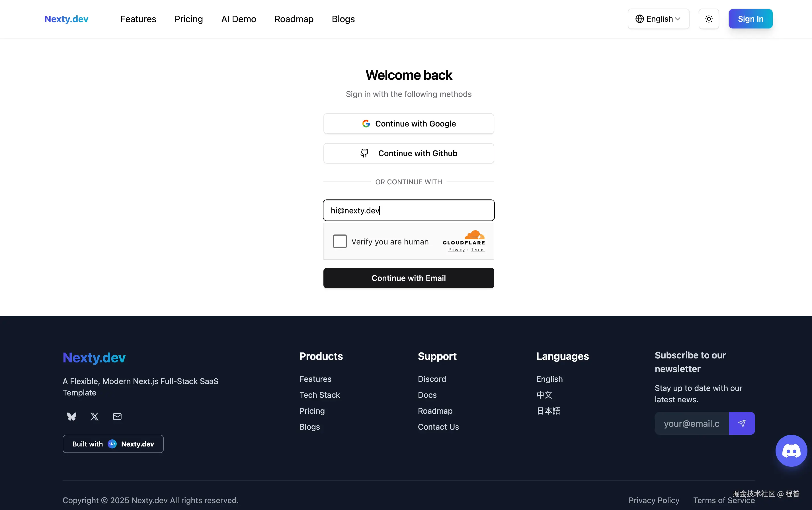Open the Pricing nav menu item
The image size is (812, 510).
pyautogui.click(x=188, y=19)
